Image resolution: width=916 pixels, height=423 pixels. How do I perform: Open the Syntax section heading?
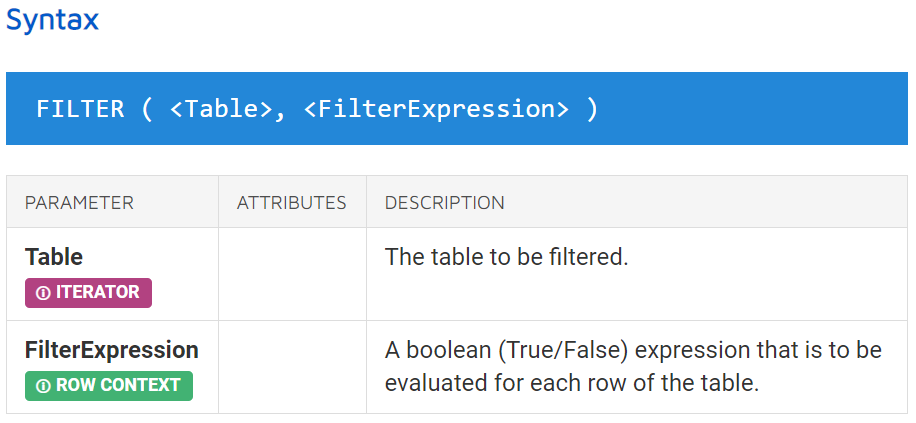click(53, 20)
